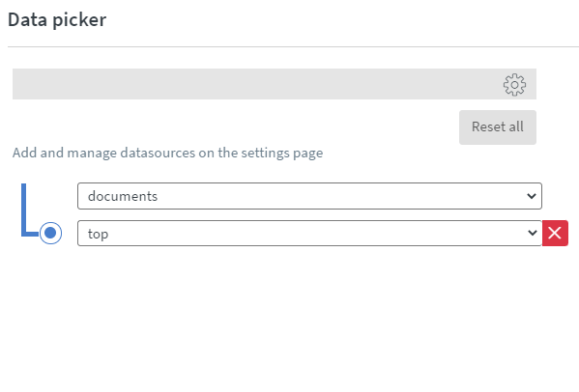Toggle the radio marker at tree branch end

(50, 233)
